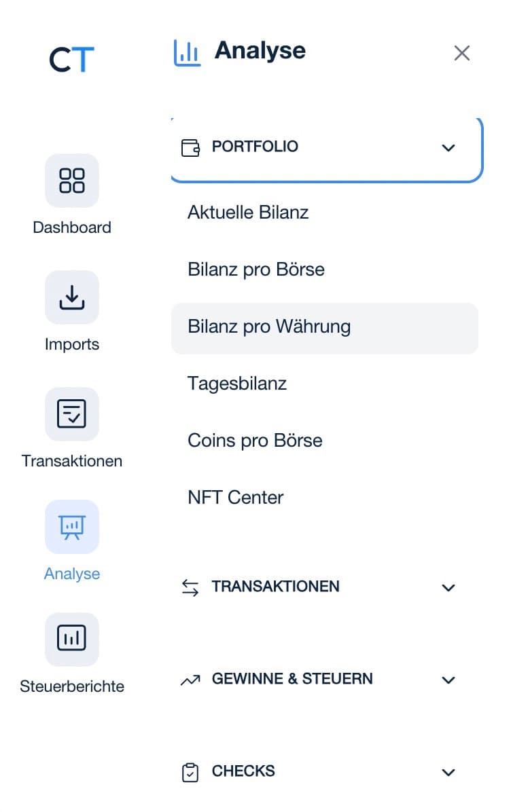The height and width of the screenshot is (812, 511).
Task: Click the CT logo
Action: tap(71, 60)
